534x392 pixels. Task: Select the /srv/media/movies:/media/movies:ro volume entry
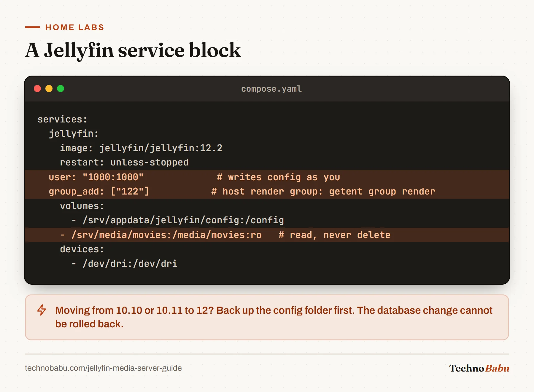[x=161, y=235]
